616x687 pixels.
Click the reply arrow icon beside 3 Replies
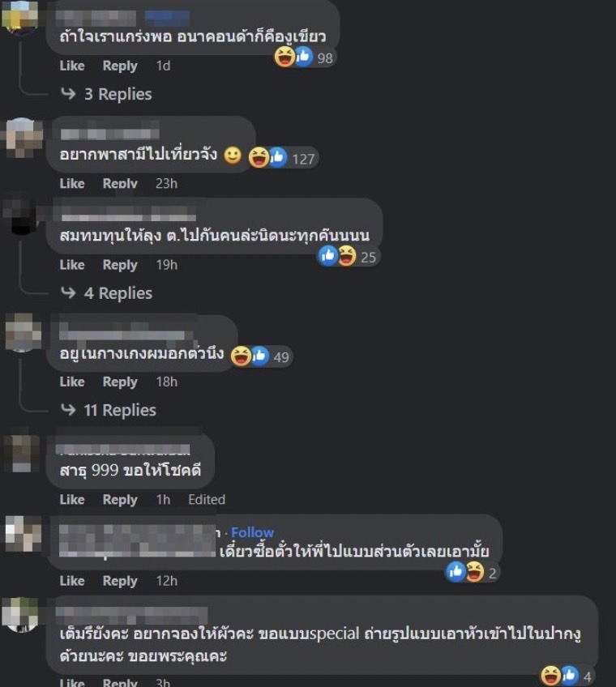coord(68,93)
